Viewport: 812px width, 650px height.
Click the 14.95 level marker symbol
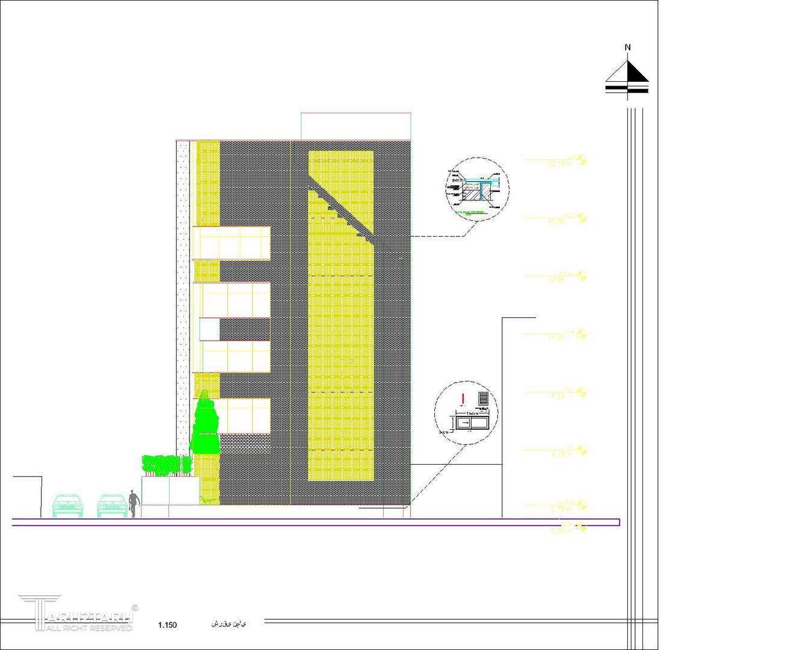(581, 276)
